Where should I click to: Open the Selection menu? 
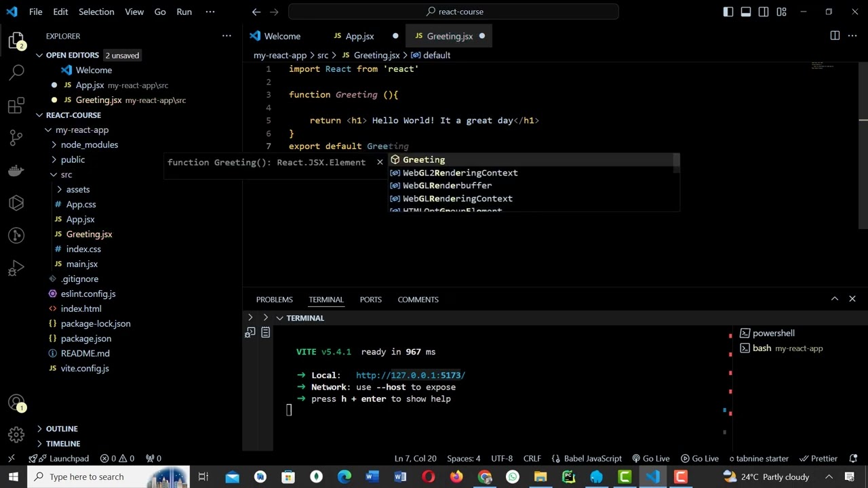point(96,12)
